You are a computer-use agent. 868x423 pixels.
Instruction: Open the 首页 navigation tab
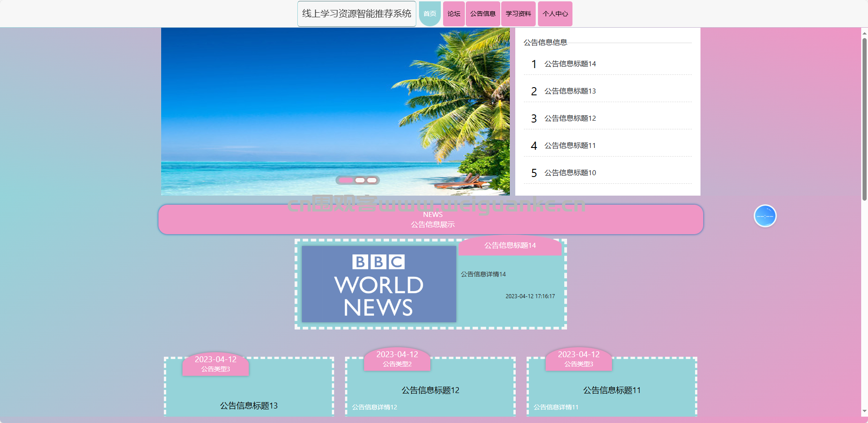click(x=429, y=14)
